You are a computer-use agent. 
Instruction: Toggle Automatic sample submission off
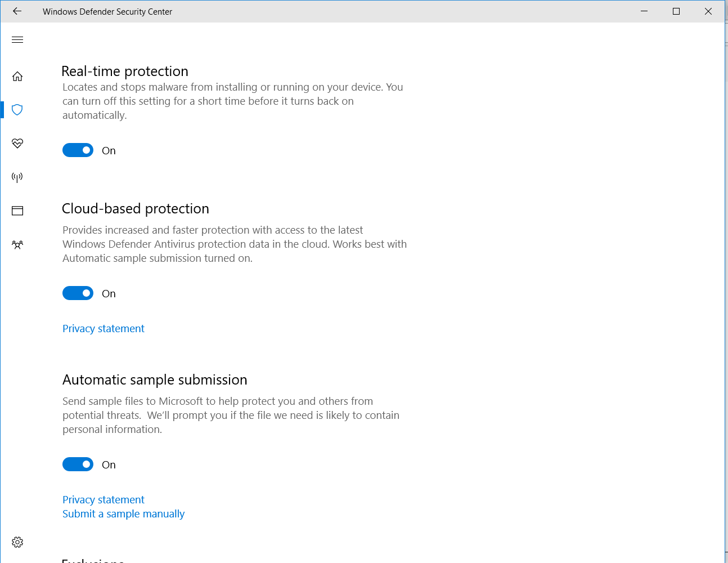[x=78, y=464]
